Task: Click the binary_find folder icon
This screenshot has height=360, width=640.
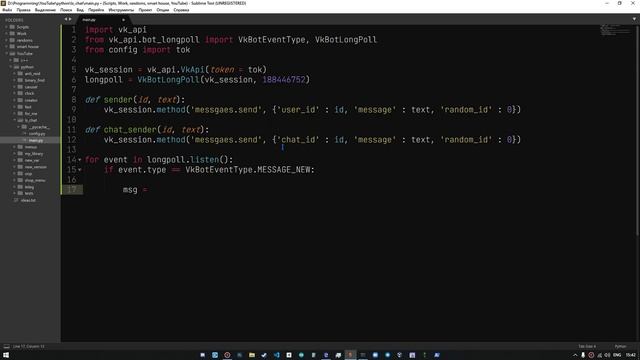Action: click(x=20, y=80)
